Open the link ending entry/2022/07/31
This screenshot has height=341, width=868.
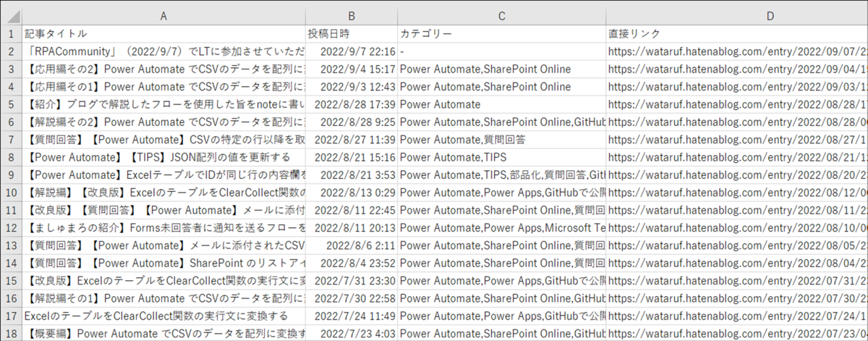pyautogui.click(x=736, y=280)
